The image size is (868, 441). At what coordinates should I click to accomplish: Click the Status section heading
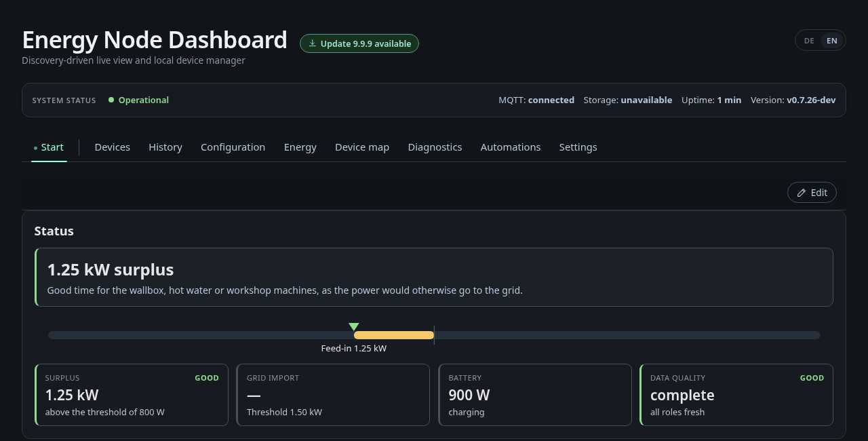tap(54, 231)
